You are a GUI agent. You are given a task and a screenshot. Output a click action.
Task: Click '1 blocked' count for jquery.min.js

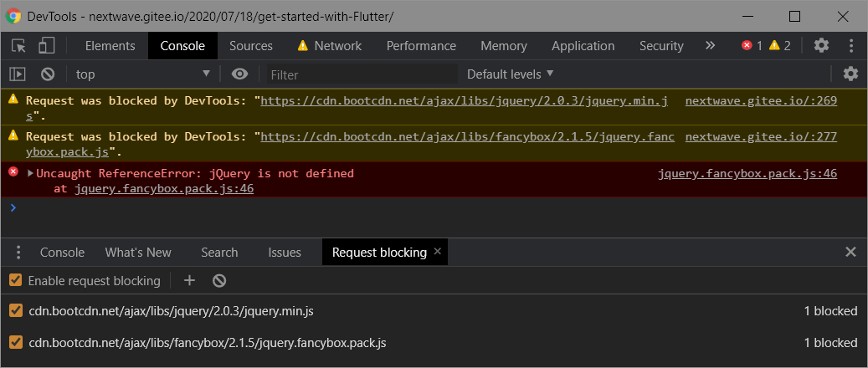(x=830, y=311)
